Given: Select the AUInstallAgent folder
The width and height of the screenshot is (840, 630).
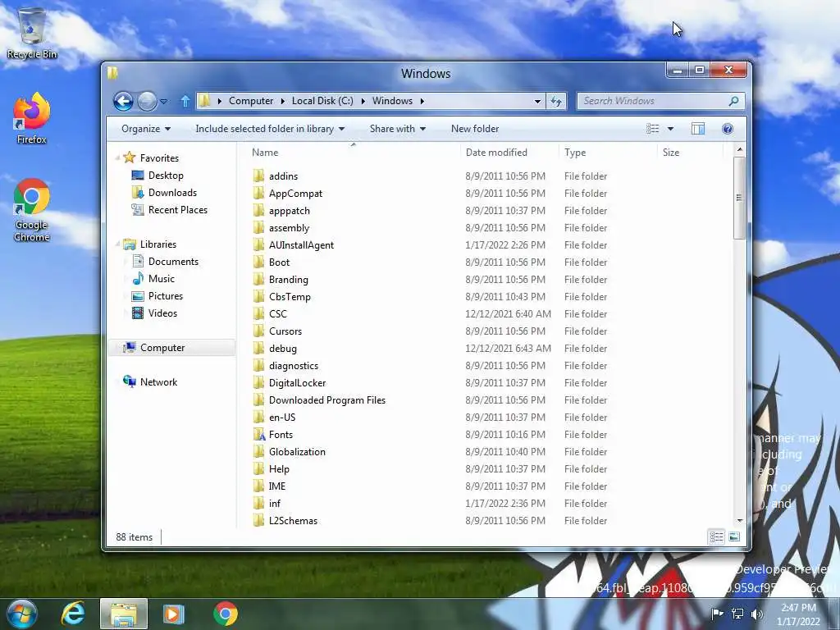Looking at the screenshot, I should (x=301, y=244).
